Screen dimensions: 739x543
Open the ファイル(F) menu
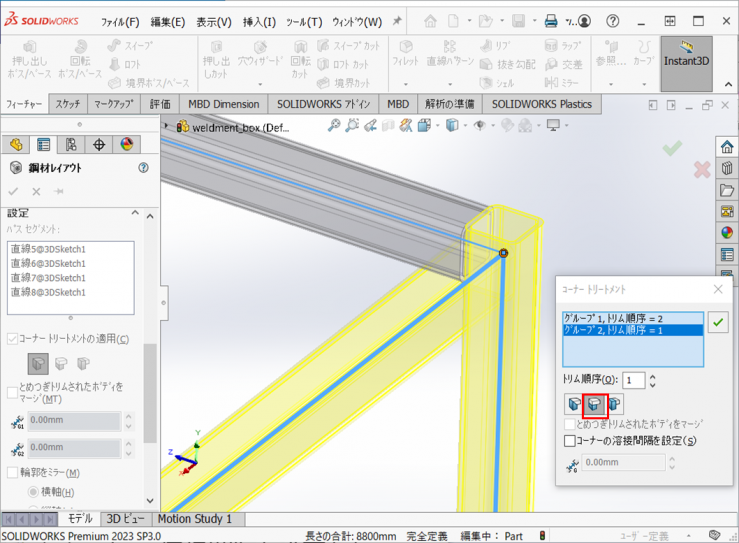tap(120, 22)
